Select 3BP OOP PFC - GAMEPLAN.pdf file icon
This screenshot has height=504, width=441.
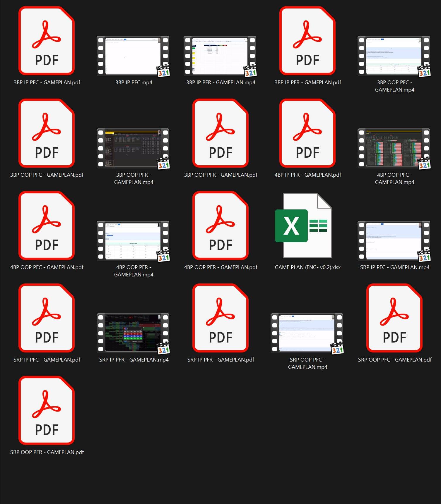[47, 133]
